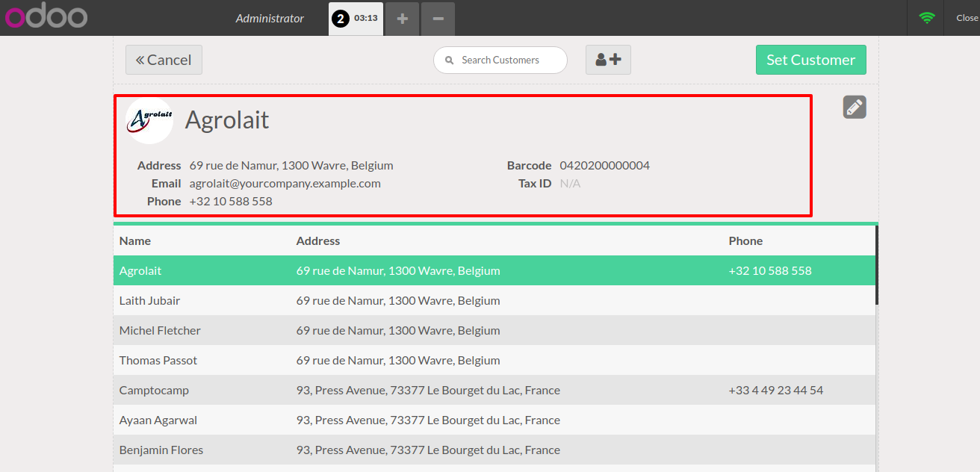Remove the current order with the minus button
Screen dimensions: 980x472
pos(438,19)
